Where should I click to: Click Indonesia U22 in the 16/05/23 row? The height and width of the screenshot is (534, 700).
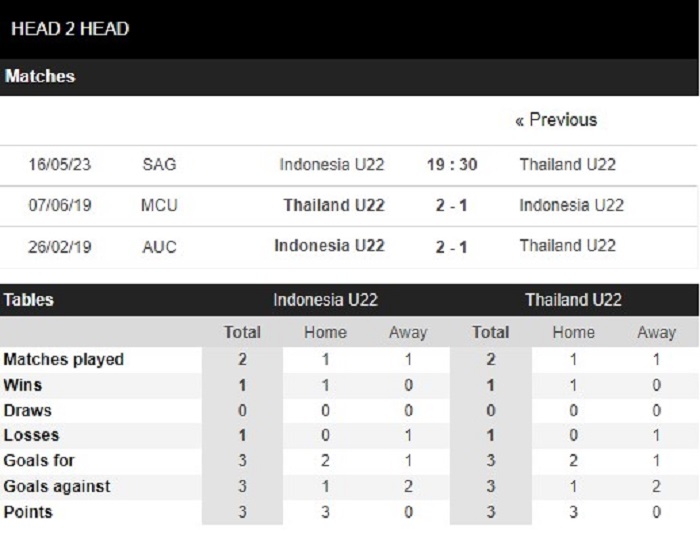(x=332, y=164)
